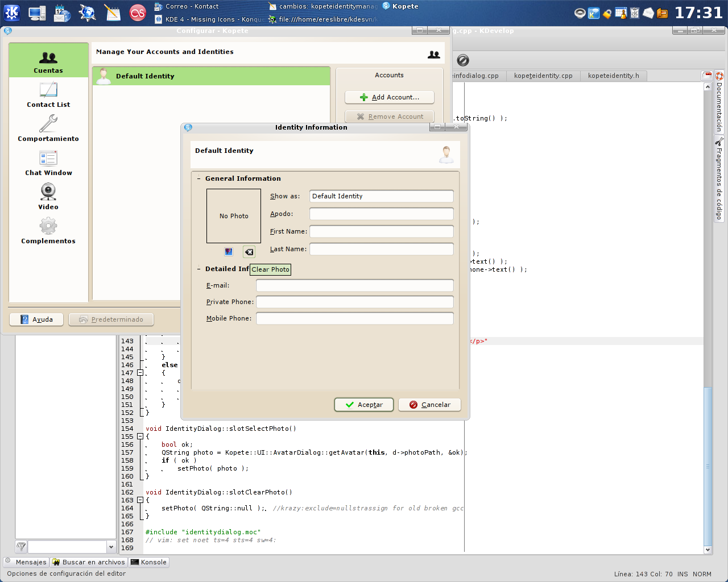The width and height of the screenshot is (728, 582).
Task: Switch to the kopeteidentity.h editor tab
Action: point(613,76)
